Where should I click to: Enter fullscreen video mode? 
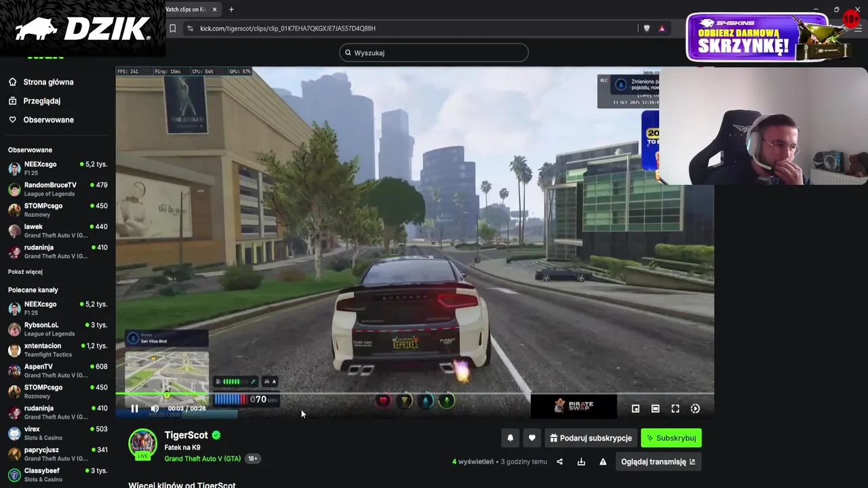click(x=675, y=409)
